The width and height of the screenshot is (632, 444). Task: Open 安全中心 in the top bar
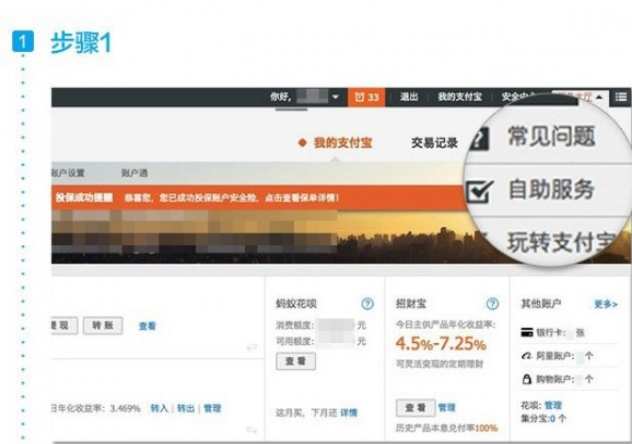(x=520, y=97)
